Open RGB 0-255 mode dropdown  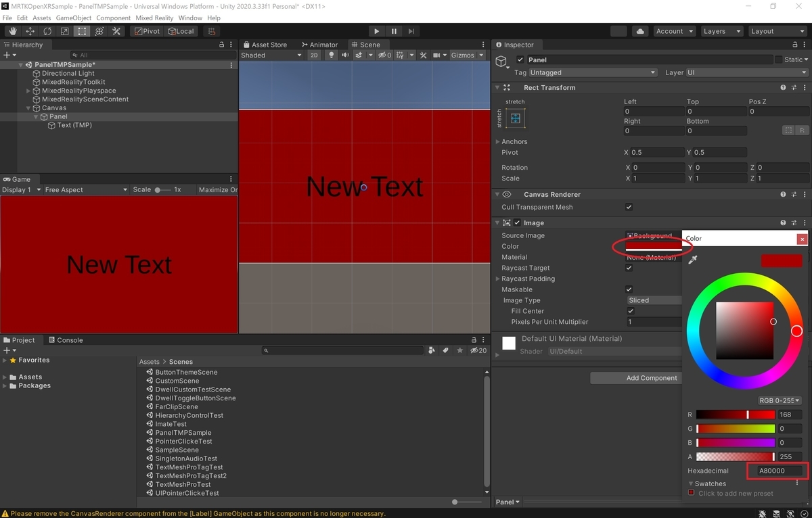780,401
